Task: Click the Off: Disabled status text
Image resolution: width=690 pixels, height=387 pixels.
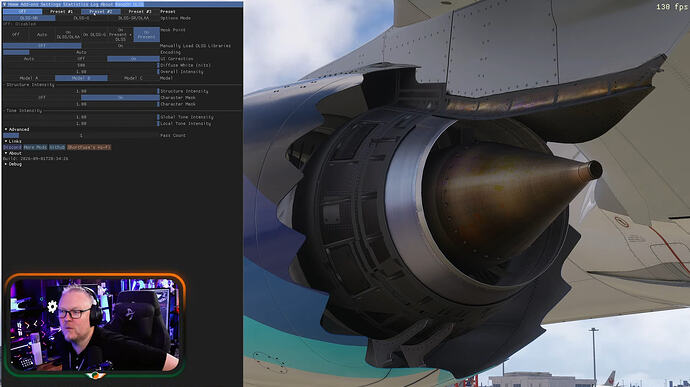Action: coord(20,24)
